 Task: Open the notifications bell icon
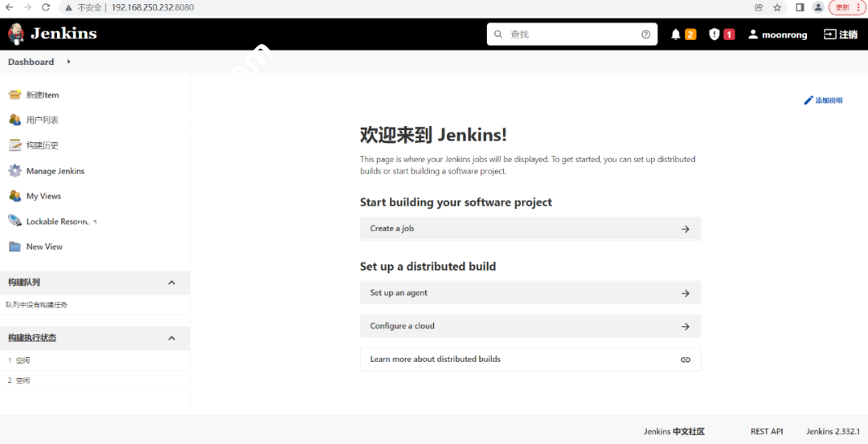[676, 35]
